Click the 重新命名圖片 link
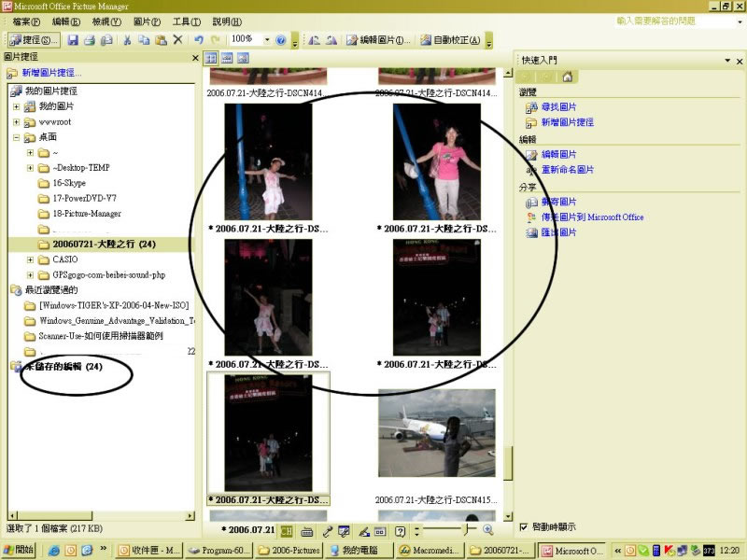 [x=568, y=170]
